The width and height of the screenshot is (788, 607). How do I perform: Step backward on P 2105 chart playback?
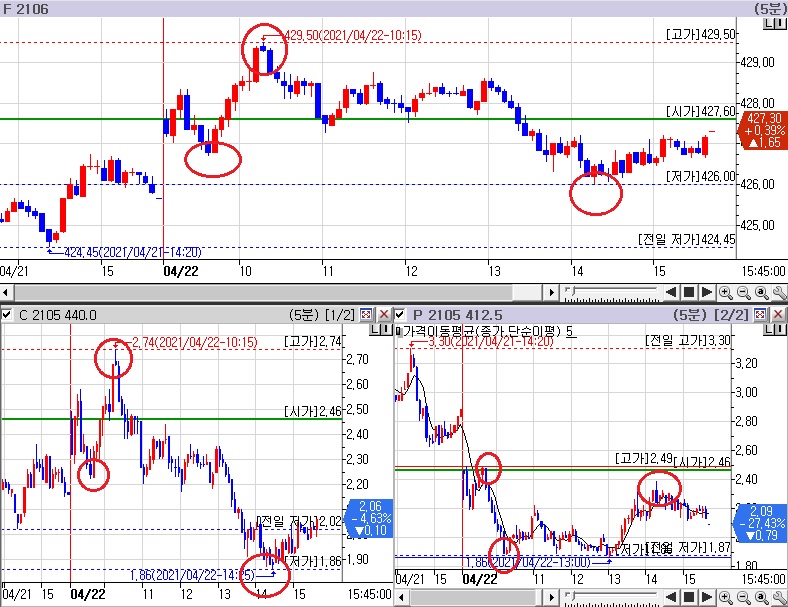671,597
